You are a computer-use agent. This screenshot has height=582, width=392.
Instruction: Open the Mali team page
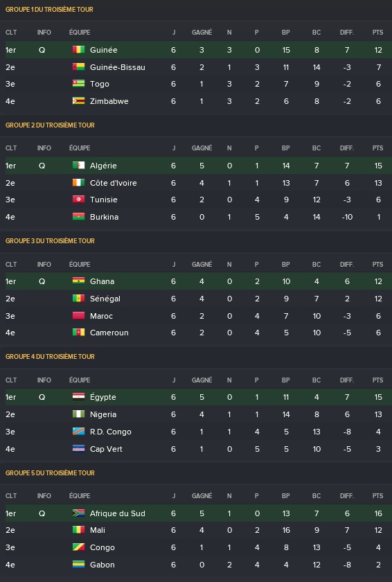[x=98, y=530]
